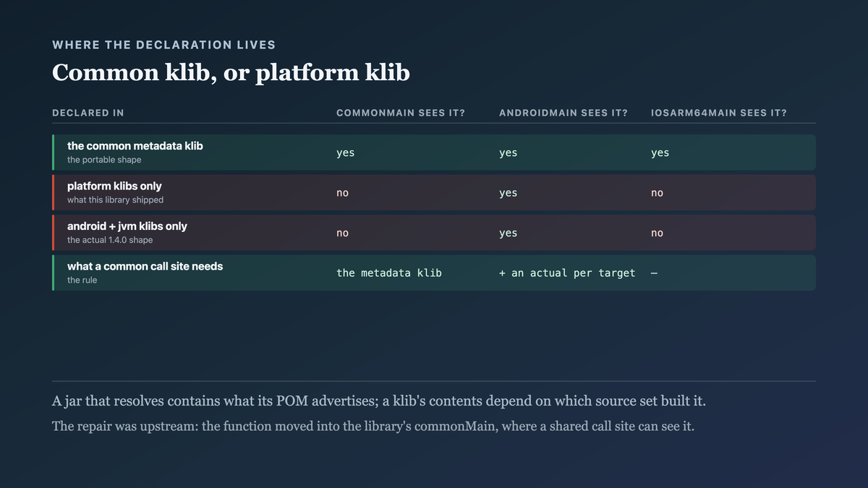Select the footer sentence starting 'The repair was upstream'
Screen dimensions: 868x488
click(x=373, y=427)
